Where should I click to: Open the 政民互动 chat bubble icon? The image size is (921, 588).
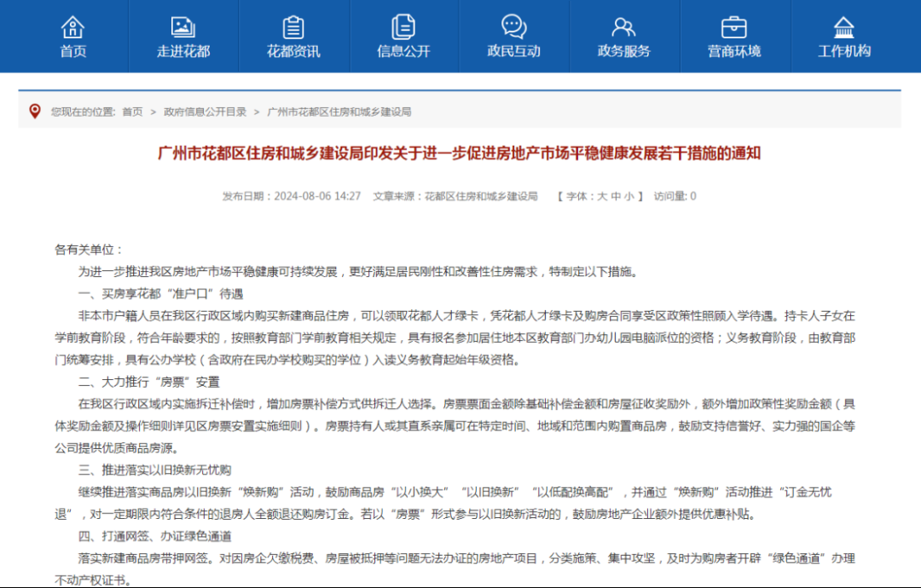point(514,27)
